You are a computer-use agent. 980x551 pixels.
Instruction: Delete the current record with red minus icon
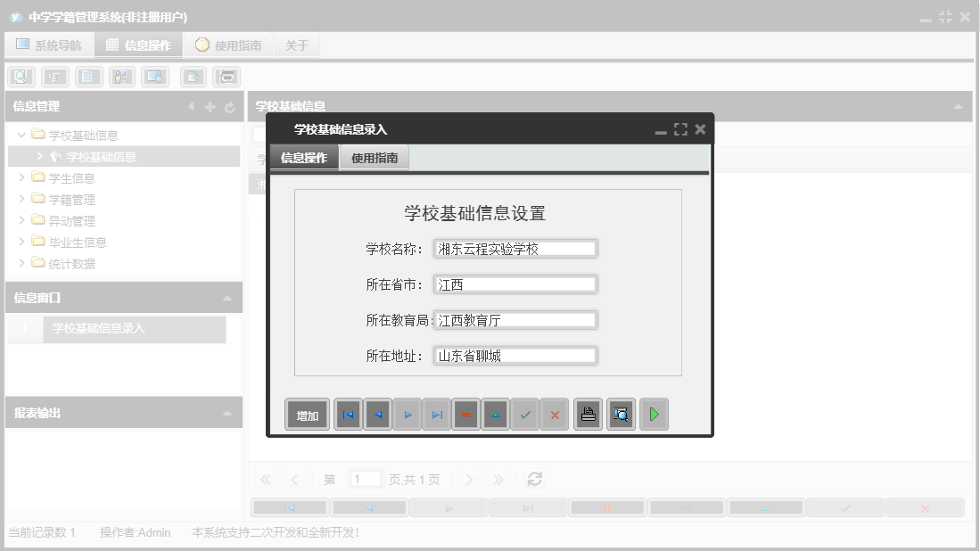tap(466, 414)
